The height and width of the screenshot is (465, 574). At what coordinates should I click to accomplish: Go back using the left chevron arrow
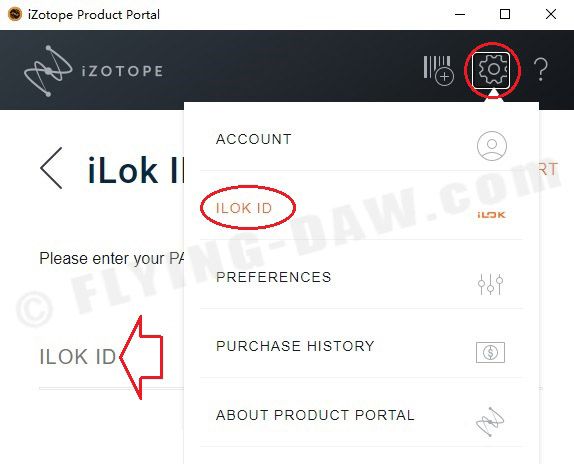tap(51, 168)
